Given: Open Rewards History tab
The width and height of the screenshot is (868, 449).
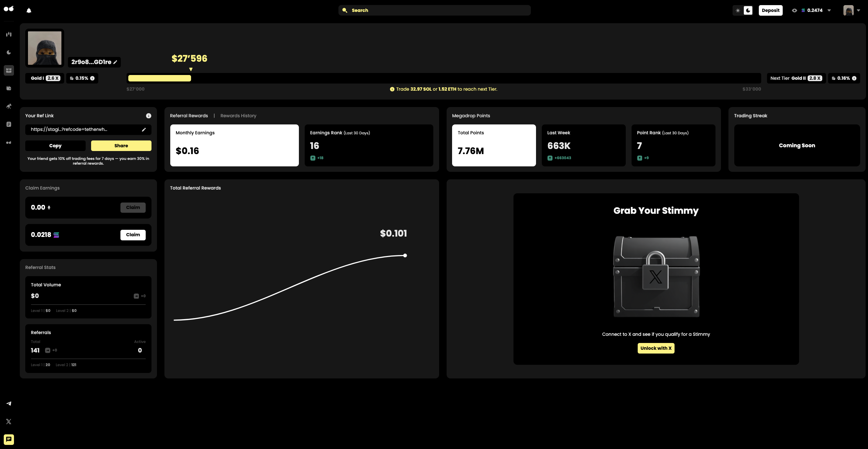Looking at the screenshot, I should [238, 116].
